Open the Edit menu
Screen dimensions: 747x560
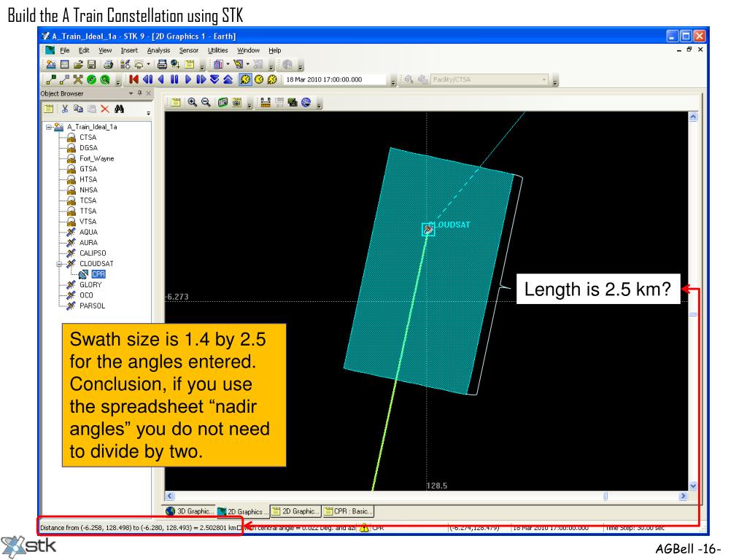tap(84, 50)
